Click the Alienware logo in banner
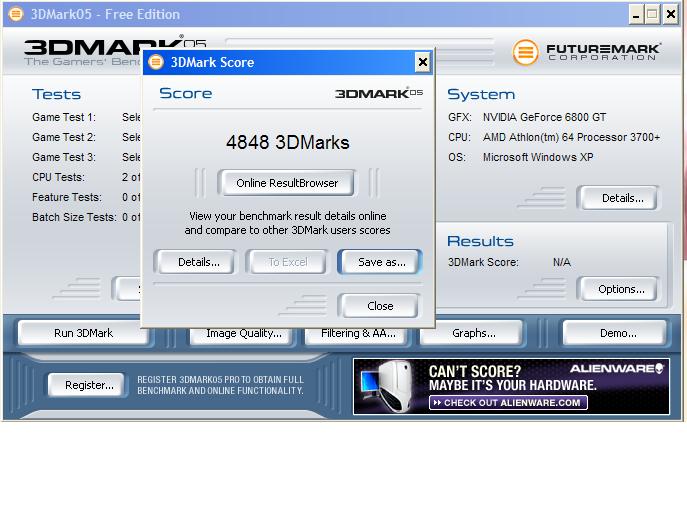This screenshot has height=512, width=687. 617,368
